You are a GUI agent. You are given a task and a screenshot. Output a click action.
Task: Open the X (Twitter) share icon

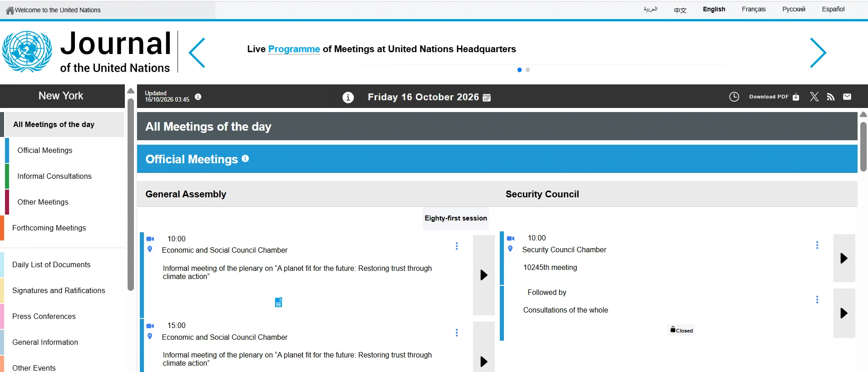(814, 97)
